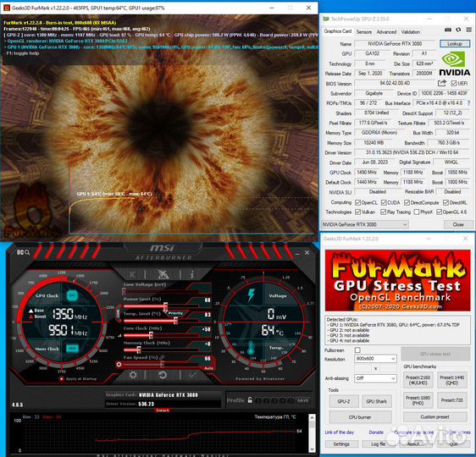Adjust the Core Clock slider handle
Viewport: 476px width, 457px height.
pos(151,335)
